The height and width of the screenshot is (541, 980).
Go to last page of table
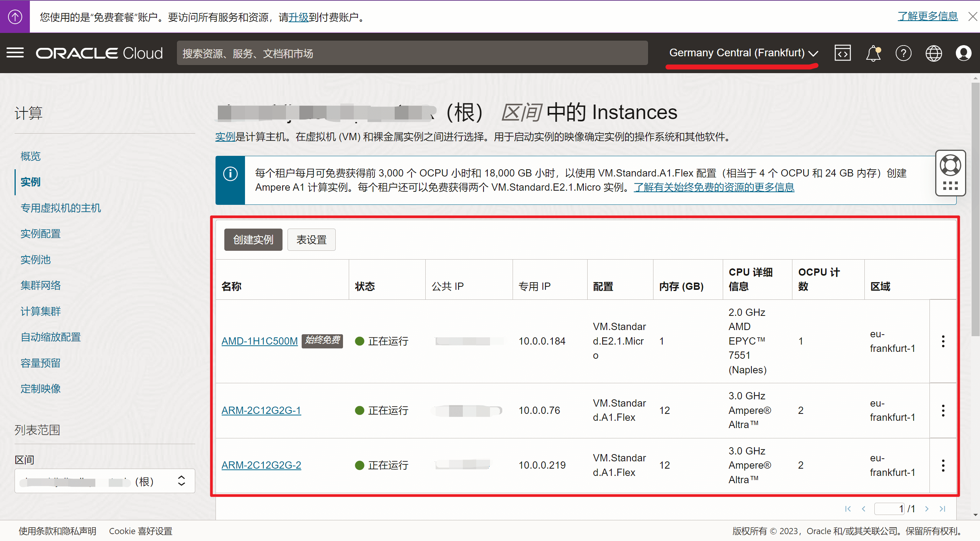942,508
